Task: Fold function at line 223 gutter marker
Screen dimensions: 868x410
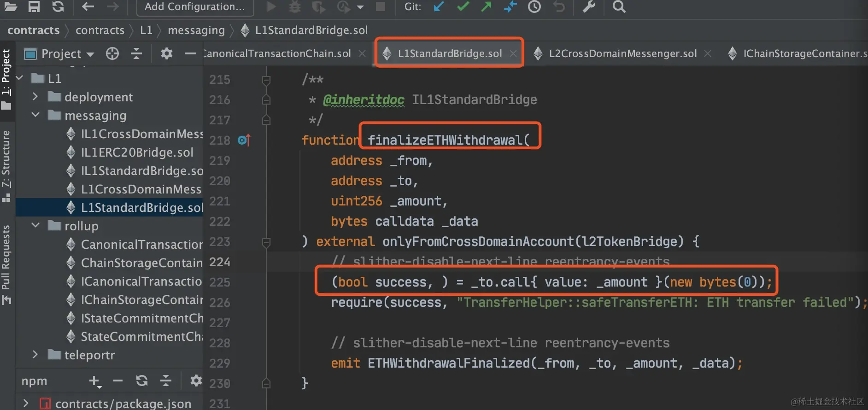Action: [x=266, y=242]
